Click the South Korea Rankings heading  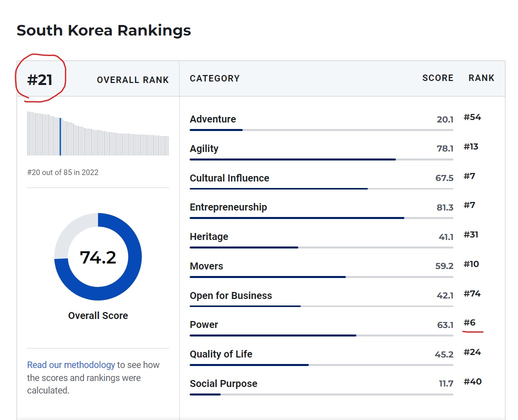(104, 30)
